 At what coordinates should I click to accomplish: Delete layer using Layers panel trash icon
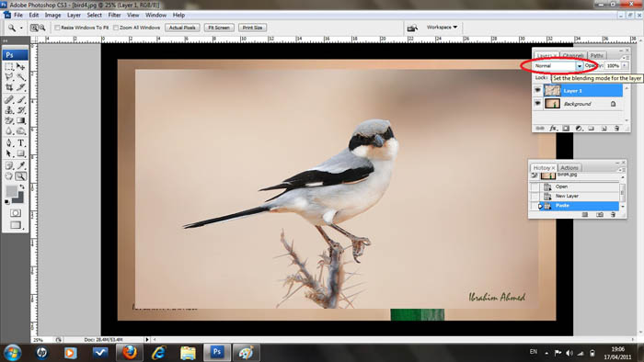coord(616,129)
